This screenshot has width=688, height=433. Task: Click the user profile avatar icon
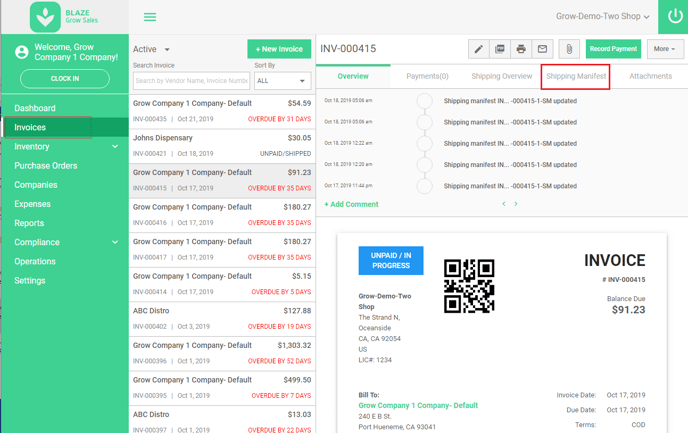pos(22,52)
